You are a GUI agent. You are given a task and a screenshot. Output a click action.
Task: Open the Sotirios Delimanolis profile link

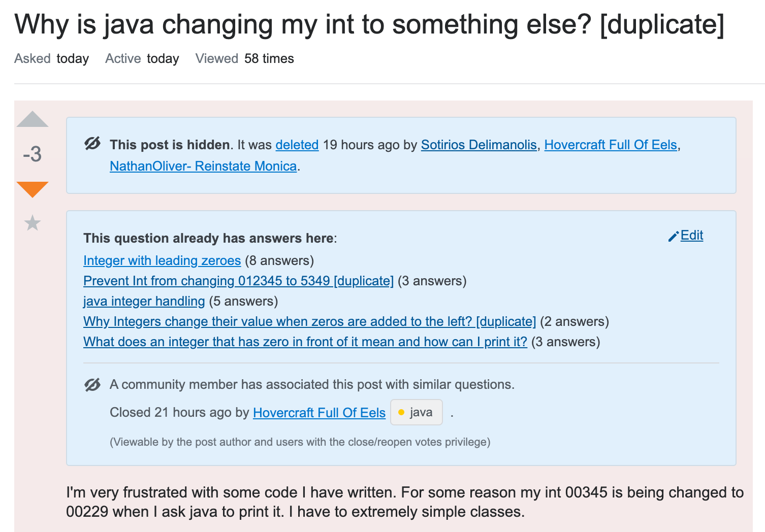(478, 145)
